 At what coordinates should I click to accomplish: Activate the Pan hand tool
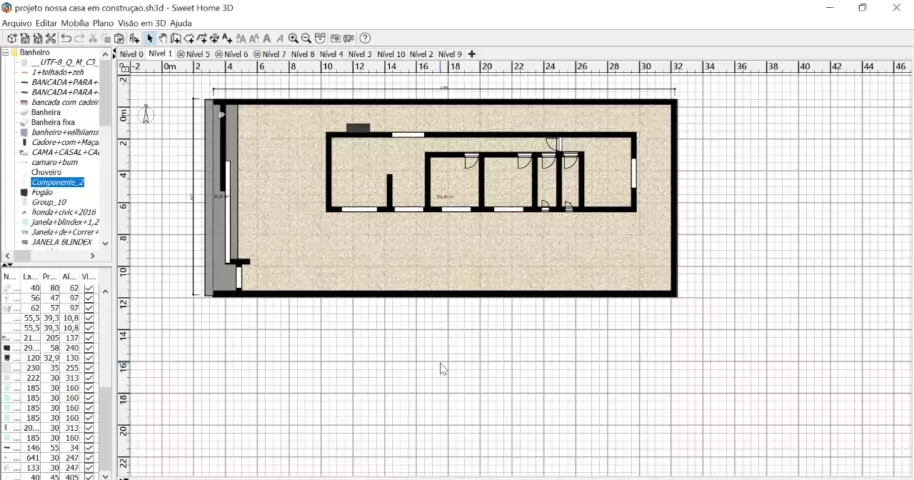[x=162, y=38]
